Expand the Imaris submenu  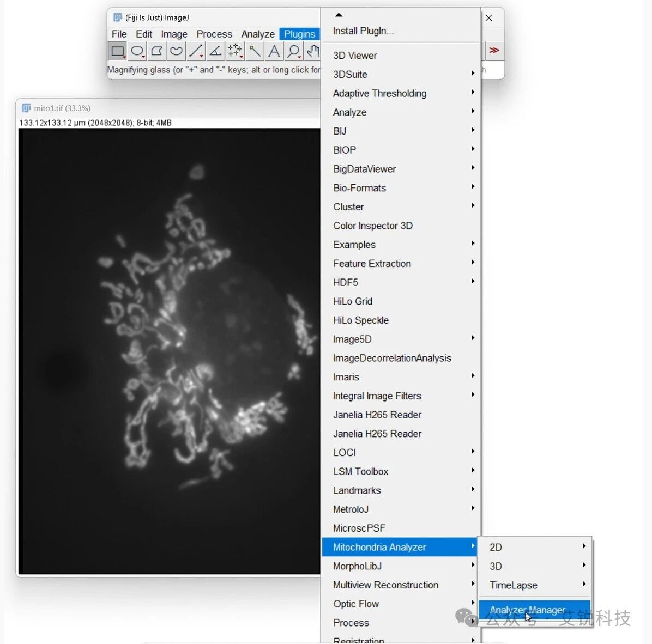[401, 377]
